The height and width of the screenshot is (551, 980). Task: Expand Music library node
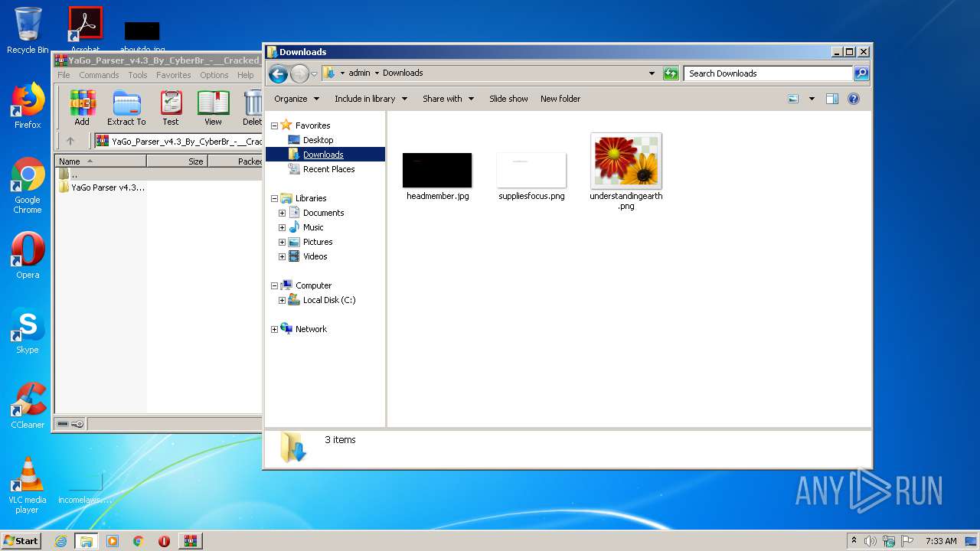tap(282, 227)
